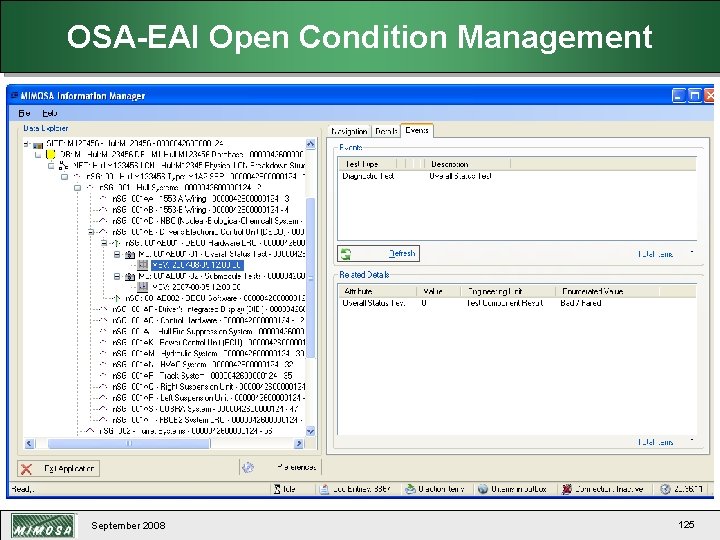
Task: Click the tree's horizontal scrollbar thumb
Action: pos(129,444)
